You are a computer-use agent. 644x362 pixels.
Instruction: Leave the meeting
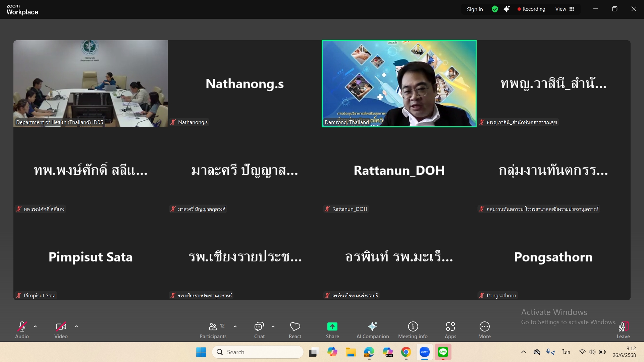[624, 330]
